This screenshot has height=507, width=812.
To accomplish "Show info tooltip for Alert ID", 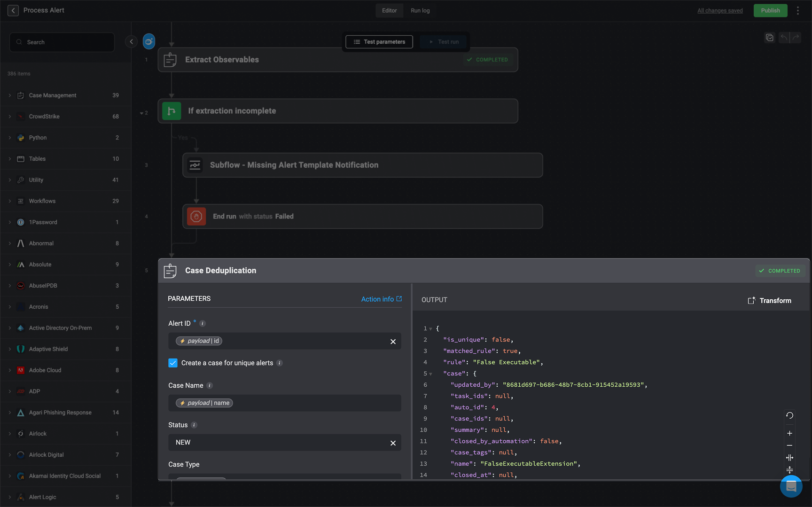I will click(203, 323).
